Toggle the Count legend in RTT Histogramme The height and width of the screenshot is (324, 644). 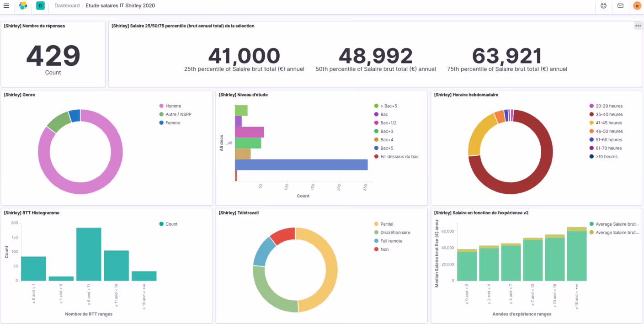[171, 224]
